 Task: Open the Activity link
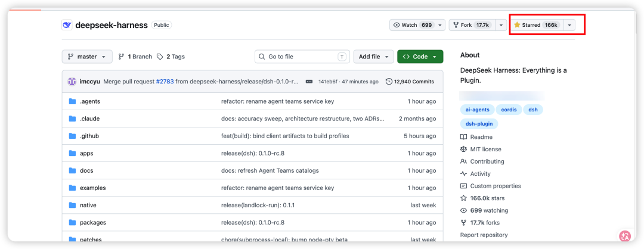coord(476,174)
